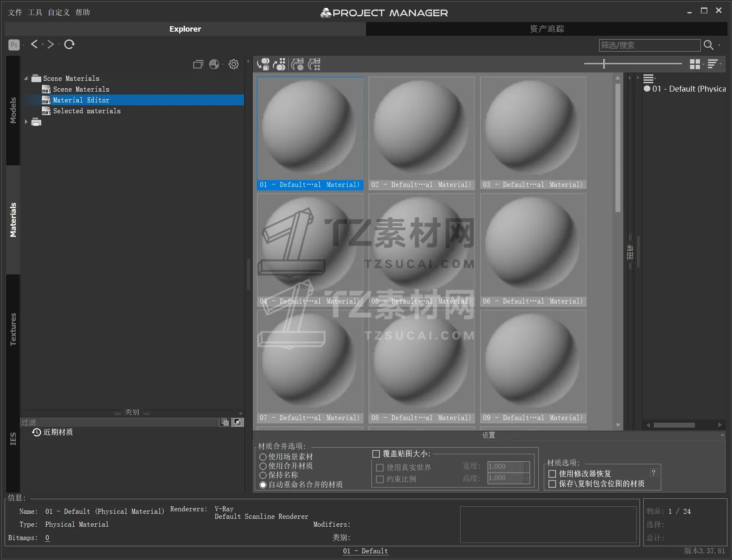This screenshot has width=732, height=560.
Task: Click the search magnifier icon
Action: click(x=708, y=45)
